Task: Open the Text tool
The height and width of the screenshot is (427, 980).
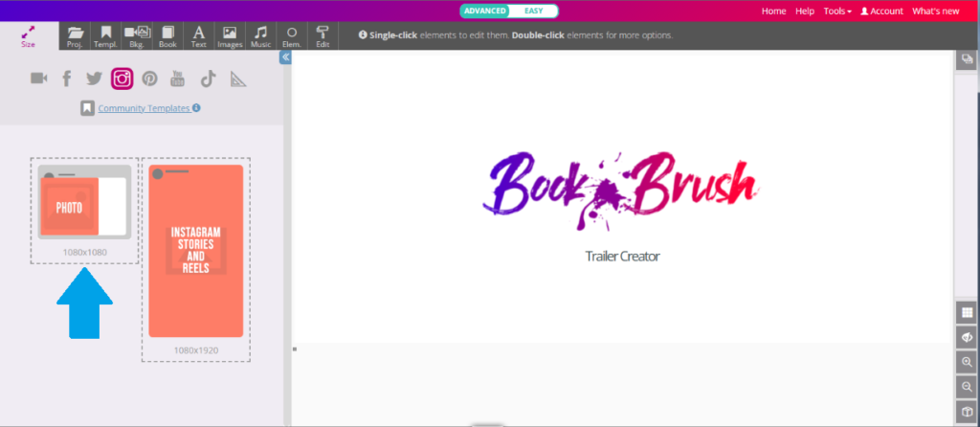Action: 199,36
